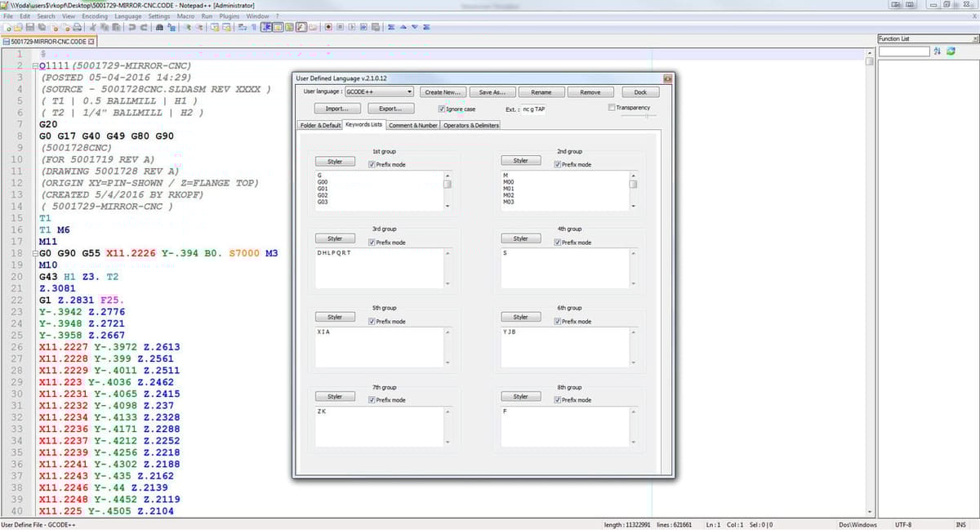Collapse the fold marker at line 18
980x530 pixels.
(x=33, y=254)
